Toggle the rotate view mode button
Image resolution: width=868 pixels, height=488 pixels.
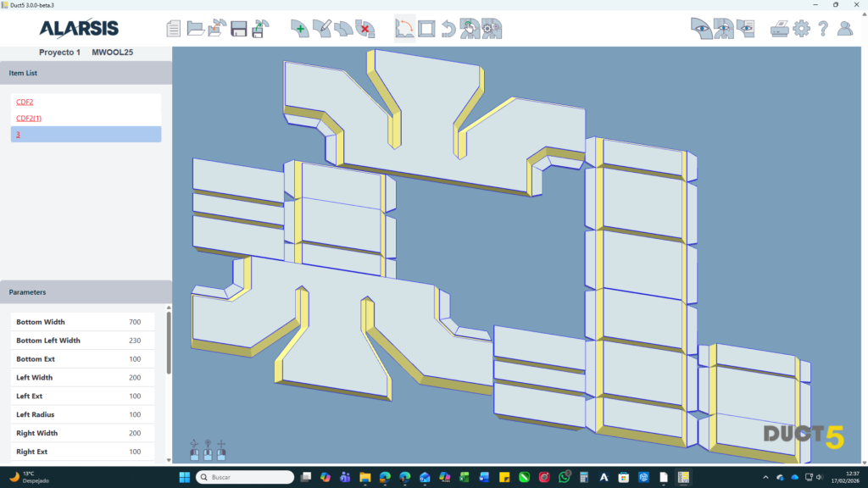point(404,29)
